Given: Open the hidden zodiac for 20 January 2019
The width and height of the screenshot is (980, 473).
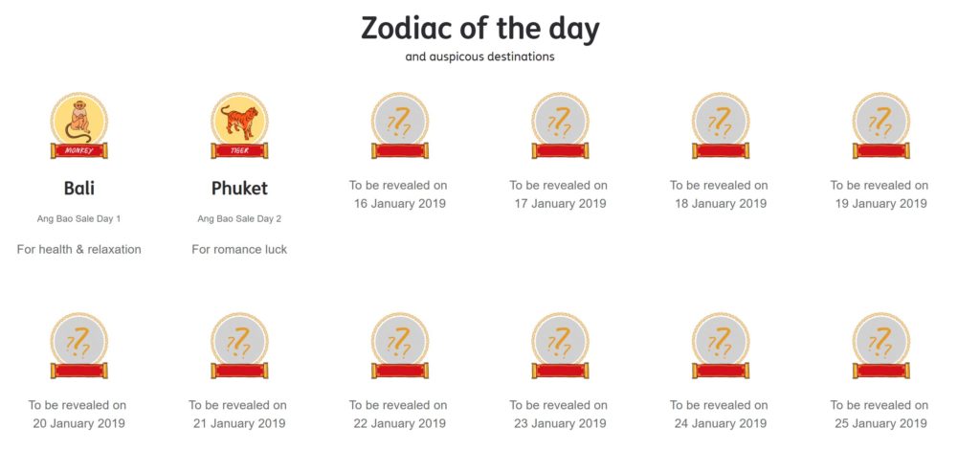Looking at the screenshot, I should 78,345.
